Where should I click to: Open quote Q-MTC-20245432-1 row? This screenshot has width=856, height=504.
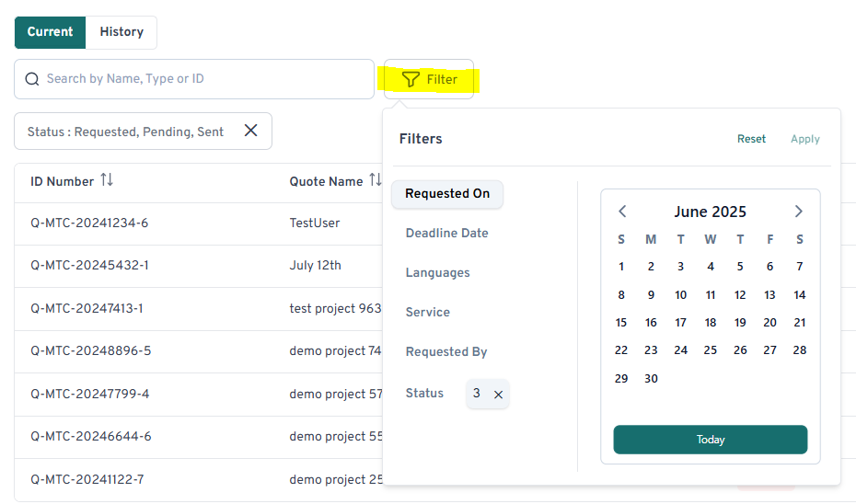click(89, 266)
